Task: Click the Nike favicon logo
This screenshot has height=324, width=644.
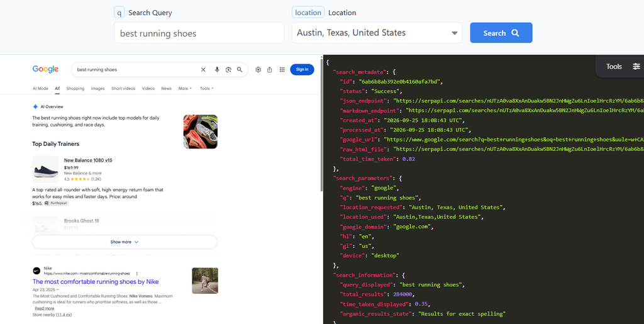Action: pyautogui.click(x=36, y=271)
